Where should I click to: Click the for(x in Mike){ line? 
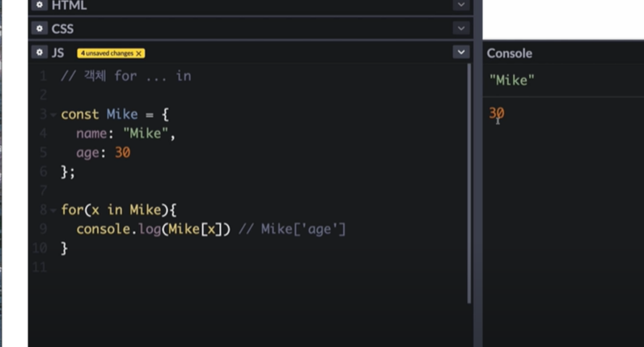tap(119, 209)
